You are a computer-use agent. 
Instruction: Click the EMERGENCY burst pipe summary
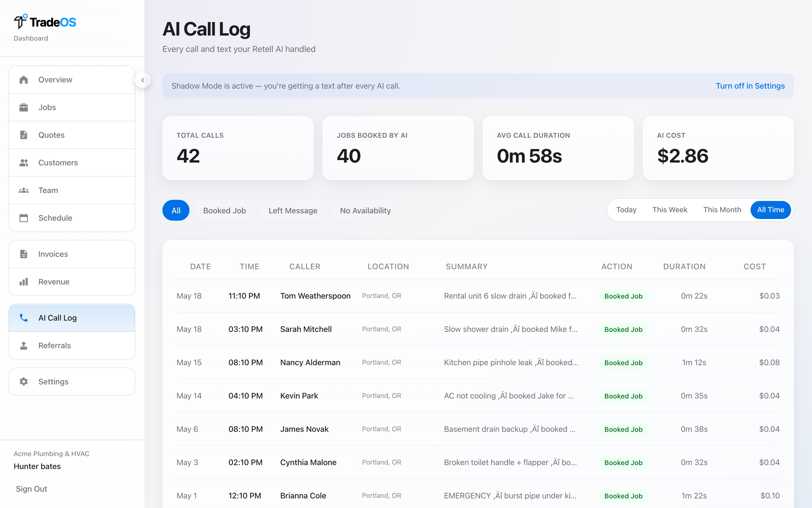point(510,496)
